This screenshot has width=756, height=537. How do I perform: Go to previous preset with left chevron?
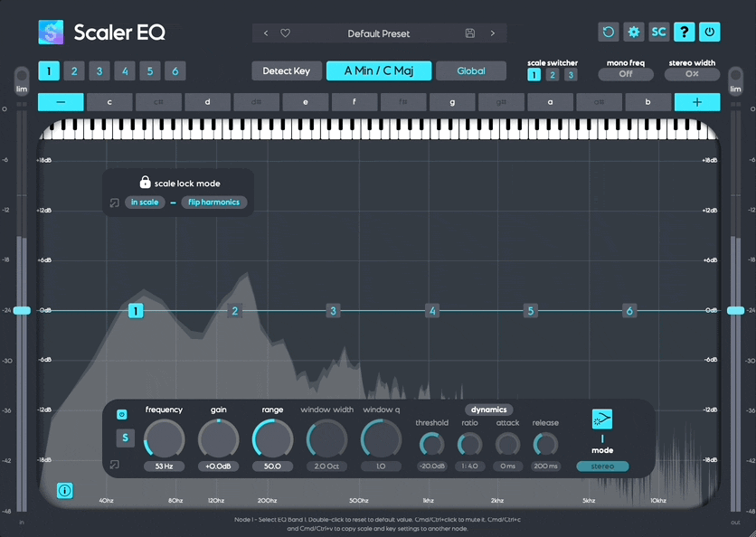tap(265, 32)
